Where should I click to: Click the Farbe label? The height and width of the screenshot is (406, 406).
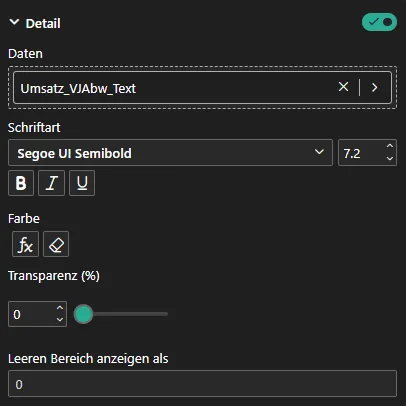(24, 219)
